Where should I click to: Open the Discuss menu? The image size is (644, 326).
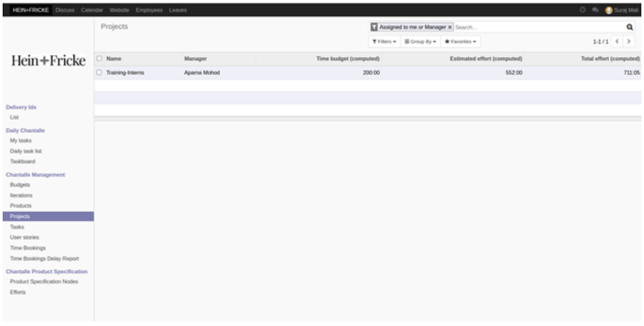click(x=65, y=10)
